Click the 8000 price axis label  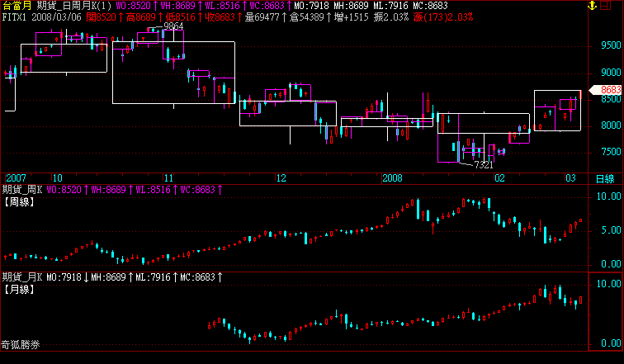click(611, 125)
